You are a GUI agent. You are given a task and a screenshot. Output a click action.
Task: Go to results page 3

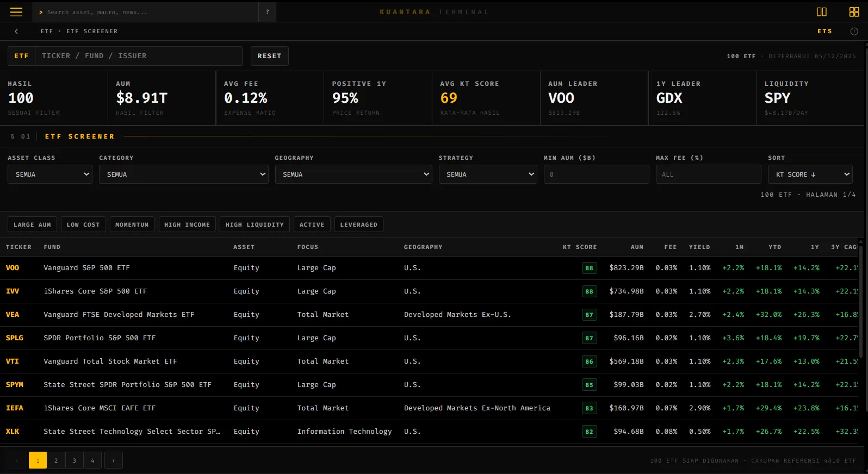tap(75, 460)
